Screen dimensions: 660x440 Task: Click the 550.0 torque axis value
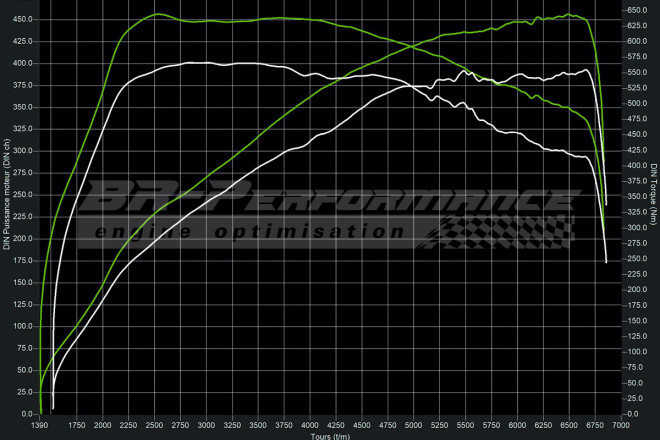click(x=637, y=72)
